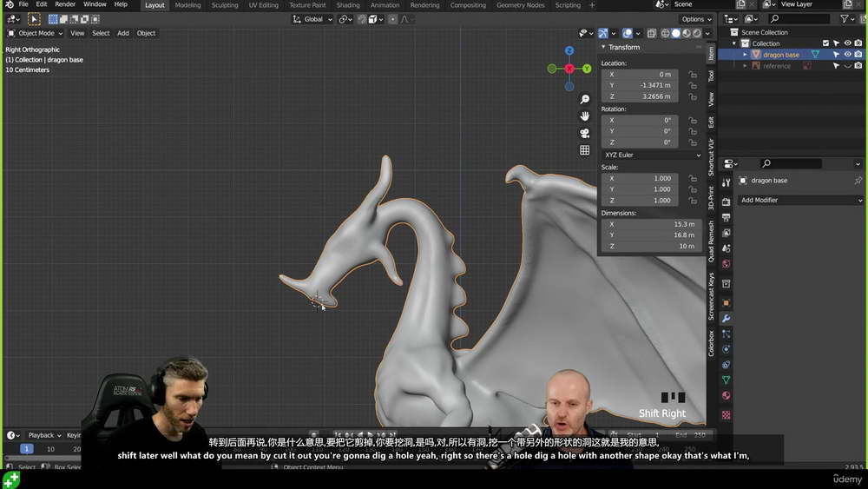This screenshot has width=868, height=489.
Task: Open the Object Constraints properties tab
Action: pyautogui.click(x=727, y=365)
